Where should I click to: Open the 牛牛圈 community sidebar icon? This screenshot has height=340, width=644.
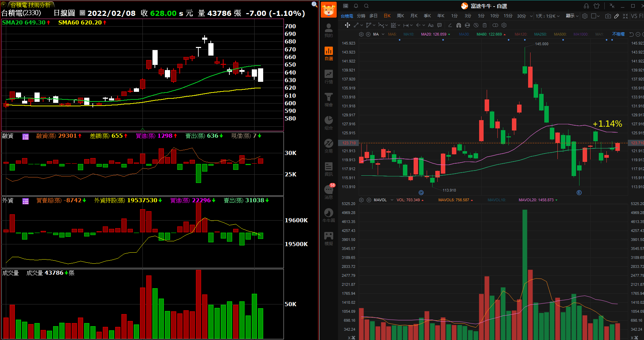[329, 215]
